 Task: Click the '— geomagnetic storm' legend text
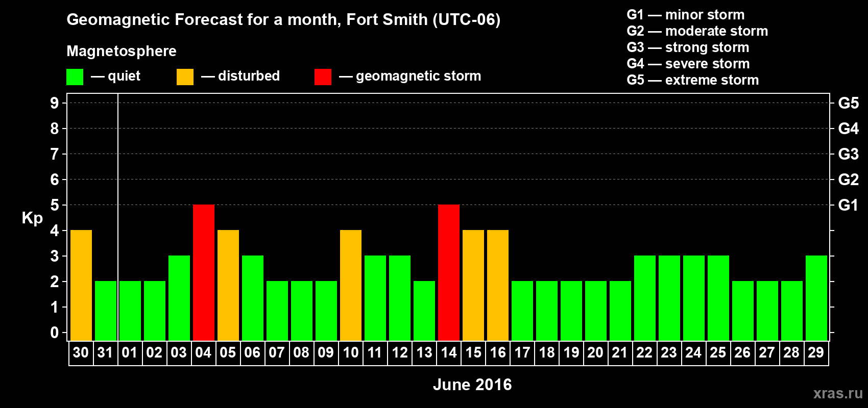pos(410,76)
